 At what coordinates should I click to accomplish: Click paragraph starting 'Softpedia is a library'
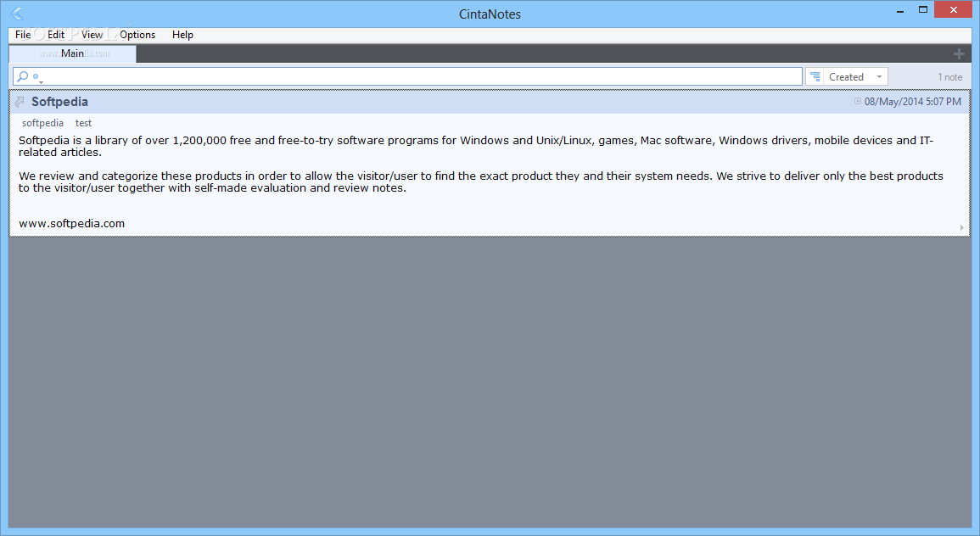pos(476,146)
